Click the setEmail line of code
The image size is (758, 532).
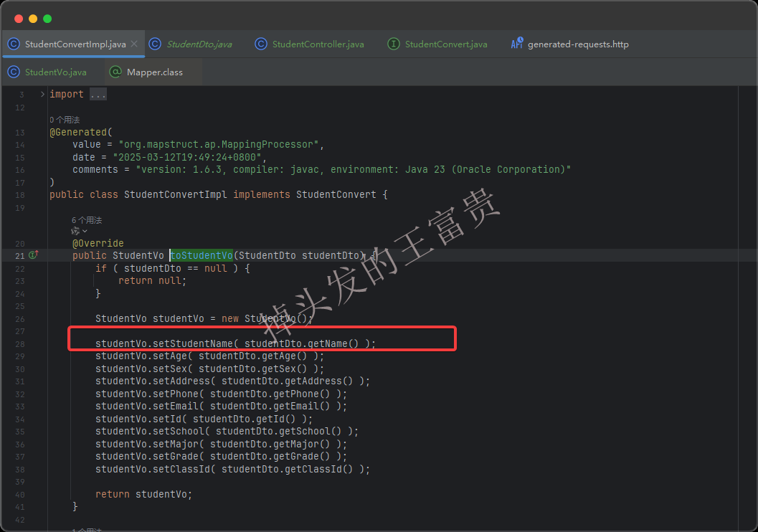coord(221,407)
